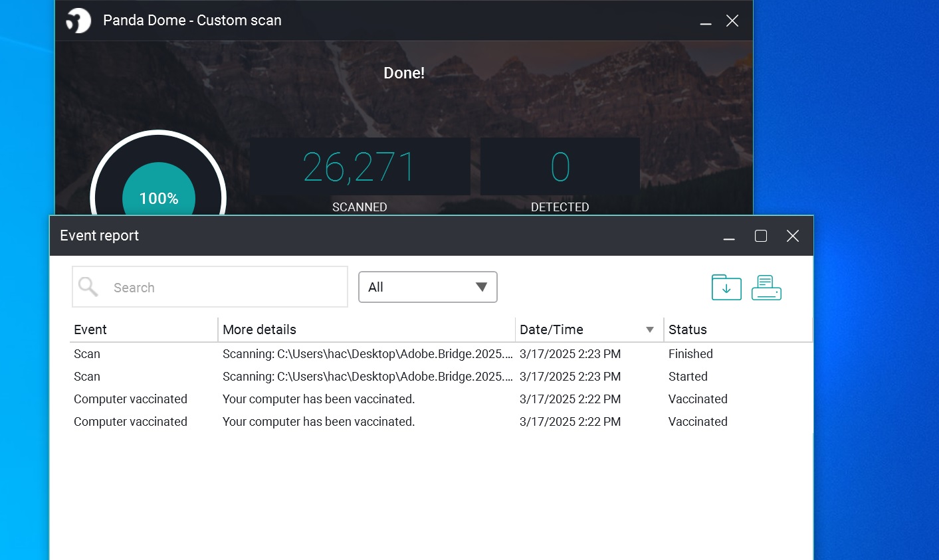This screenshot has width=939, height=560.
Task: Close the Event report window
Action: [x=793, y=236]
